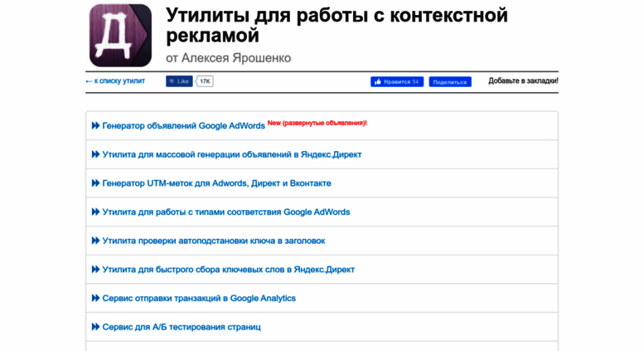Open 'Генератор объявлений Google AdWords' link
This screenshot has height=351, width=644.
click(184, 126)
